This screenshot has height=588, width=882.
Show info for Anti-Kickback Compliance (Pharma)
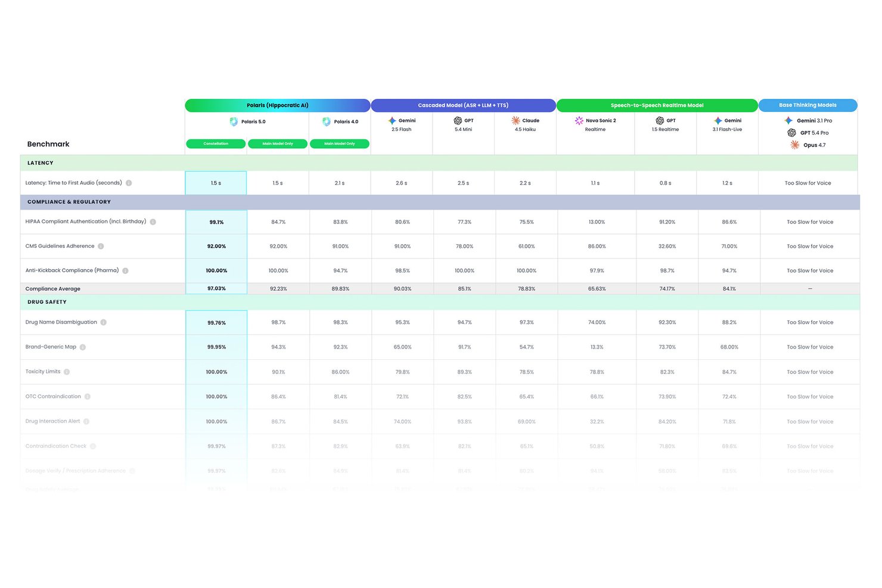click(125, 270)
